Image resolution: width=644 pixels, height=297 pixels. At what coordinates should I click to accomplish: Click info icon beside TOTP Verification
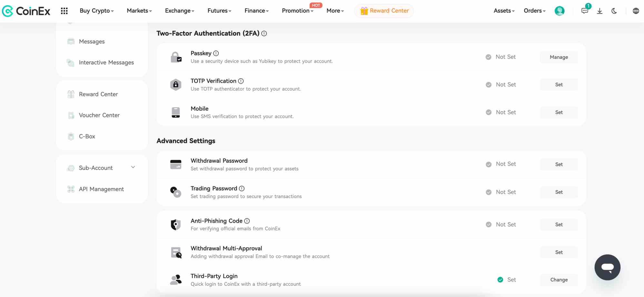click(241, 81)
